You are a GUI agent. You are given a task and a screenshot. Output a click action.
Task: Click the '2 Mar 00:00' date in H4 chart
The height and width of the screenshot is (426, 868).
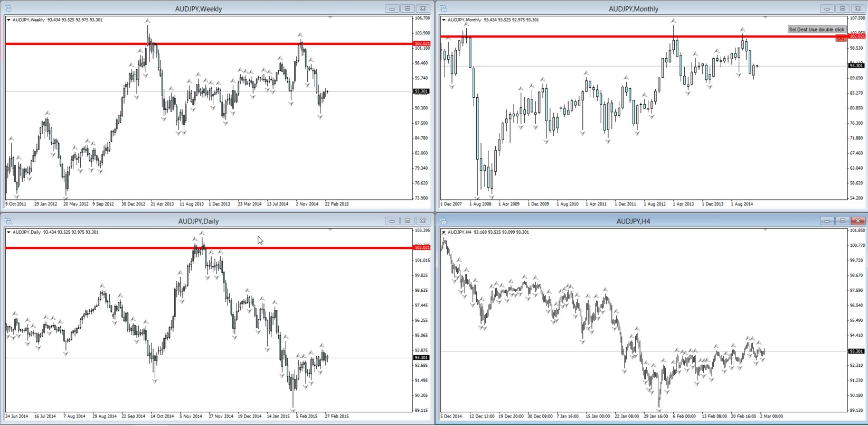[771, 416]
